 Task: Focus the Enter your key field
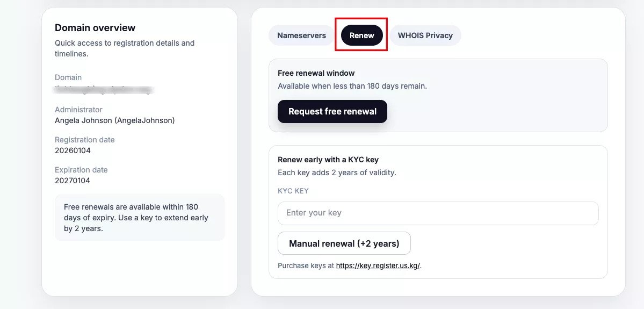tap(438, 213)
